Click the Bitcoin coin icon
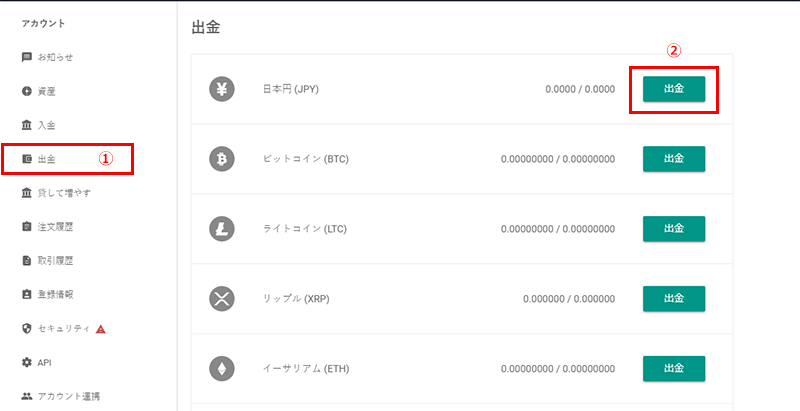 click(x=221, y=159)
